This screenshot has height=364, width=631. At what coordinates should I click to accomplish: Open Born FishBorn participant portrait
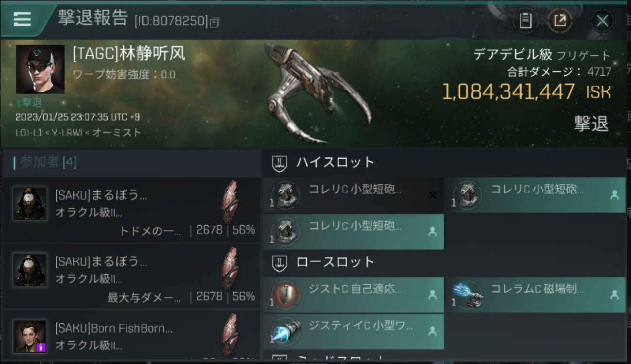[x=30, y=336]
